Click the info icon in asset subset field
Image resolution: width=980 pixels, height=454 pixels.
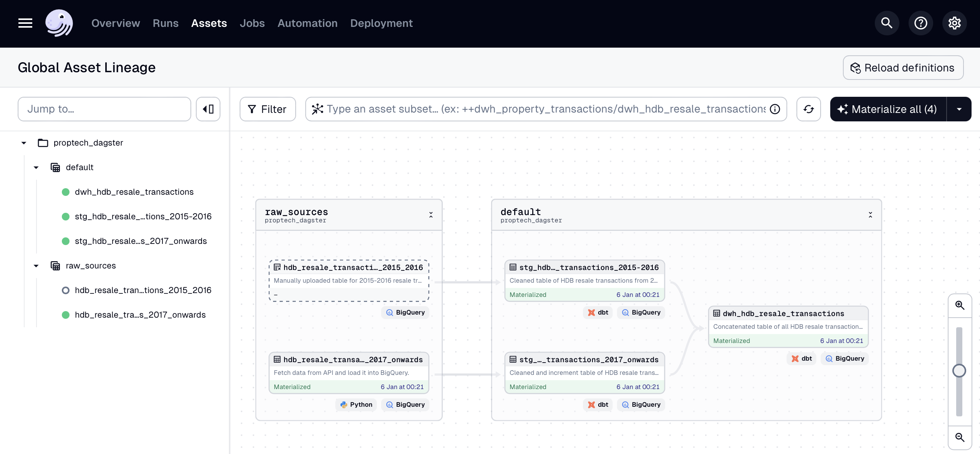coord(775,109)
